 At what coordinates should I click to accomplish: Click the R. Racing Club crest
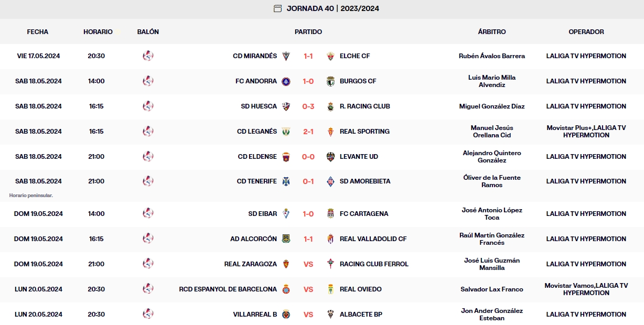pos(330,106)
